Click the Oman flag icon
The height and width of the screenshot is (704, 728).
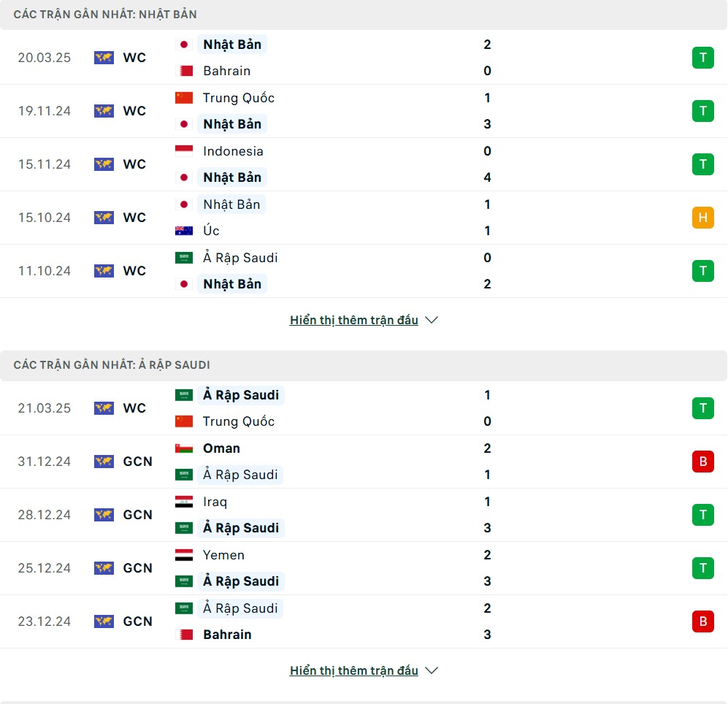click(184, 448)
